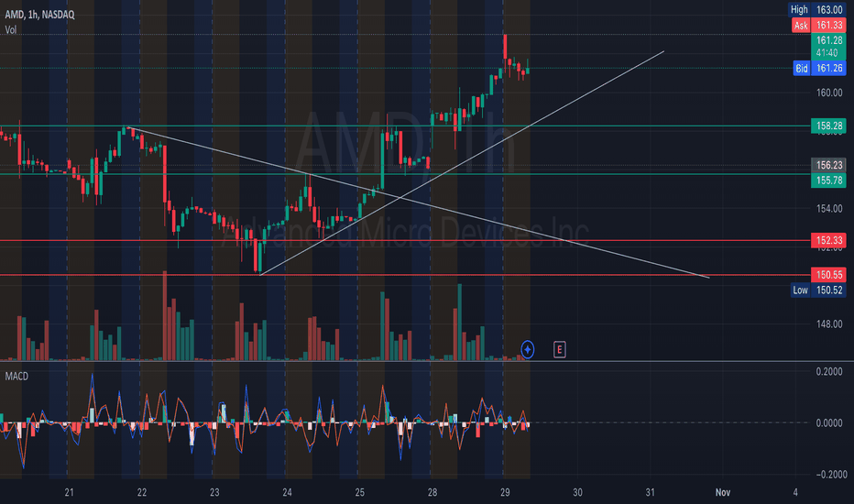
Task: Click the blue circular star event icon
Action: point(527,349)
